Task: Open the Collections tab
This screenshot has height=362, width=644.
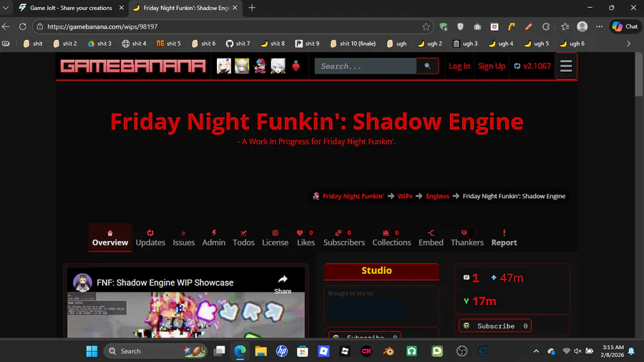Action: coord(391,238)
